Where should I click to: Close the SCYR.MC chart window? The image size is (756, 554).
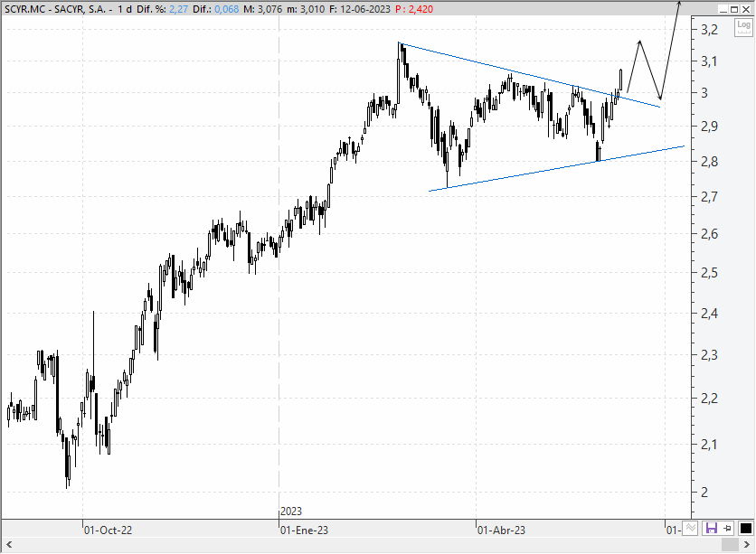pyautogui.click(x=745, y=9)
